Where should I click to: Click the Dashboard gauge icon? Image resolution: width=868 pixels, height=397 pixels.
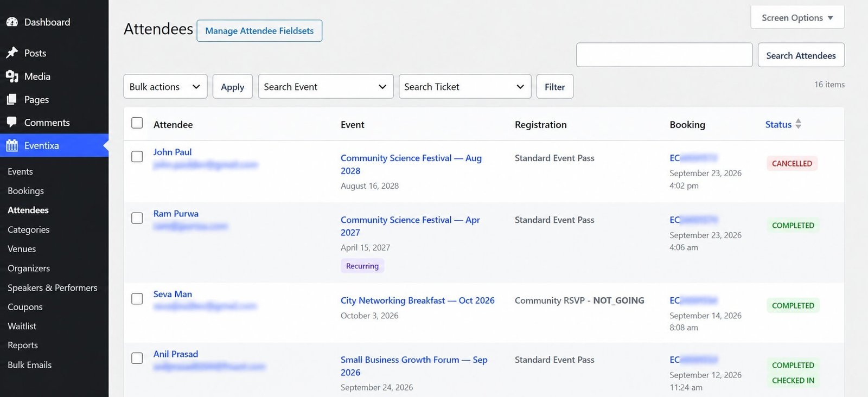12,22
